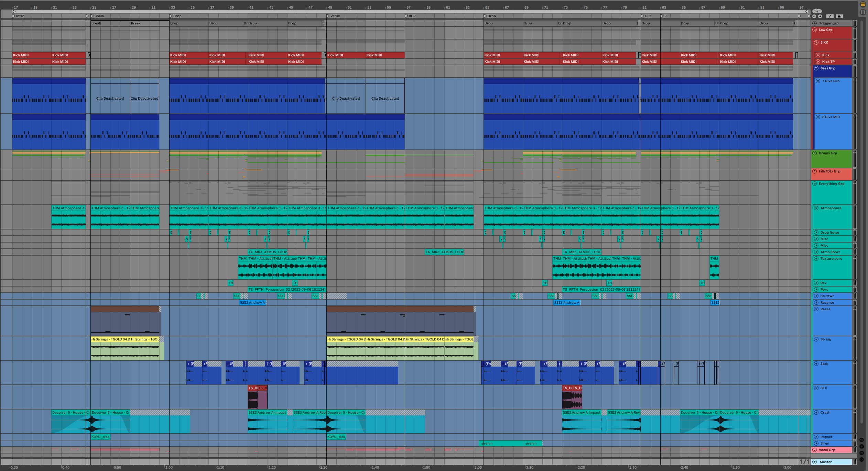Select the BUP locator

[x=410, y=16]
